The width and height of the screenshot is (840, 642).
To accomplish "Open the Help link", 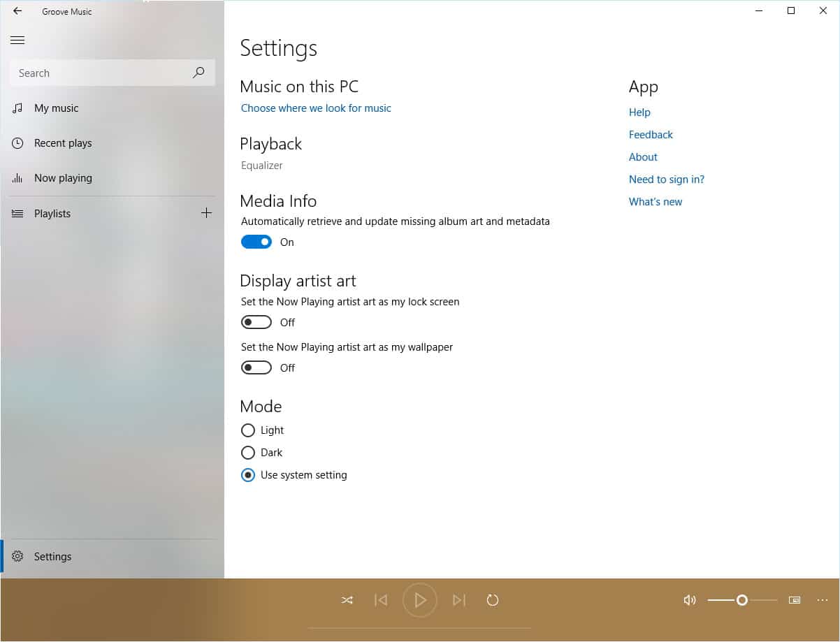I will pos(639,112).
